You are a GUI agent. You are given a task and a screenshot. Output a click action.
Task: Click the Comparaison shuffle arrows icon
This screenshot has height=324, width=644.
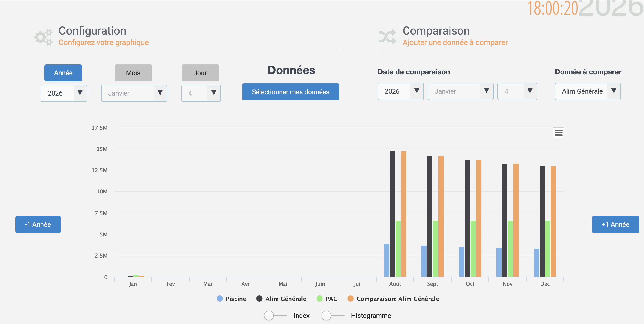pyautogui.click(x=387, y=37)
